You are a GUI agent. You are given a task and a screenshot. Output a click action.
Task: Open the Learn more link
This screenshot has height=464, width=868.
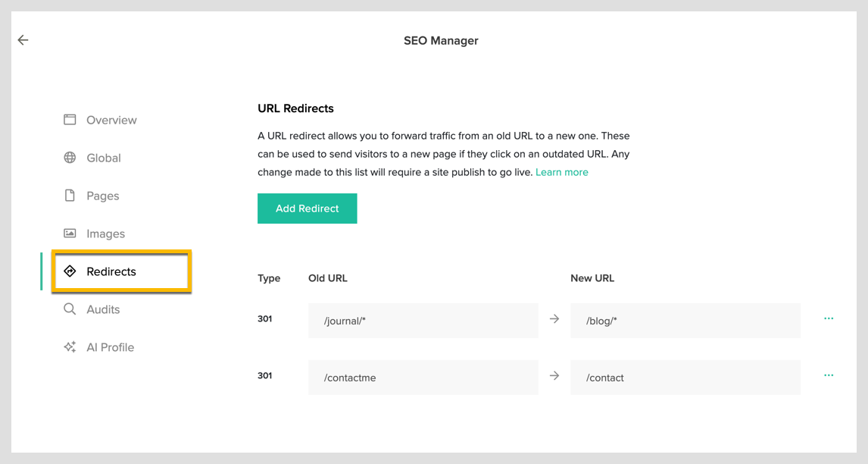[x=561, y=172]
